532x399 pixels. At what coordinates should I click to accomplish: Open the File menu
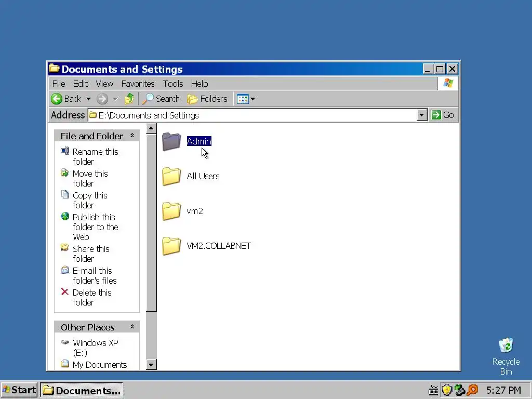pos(59,84)
